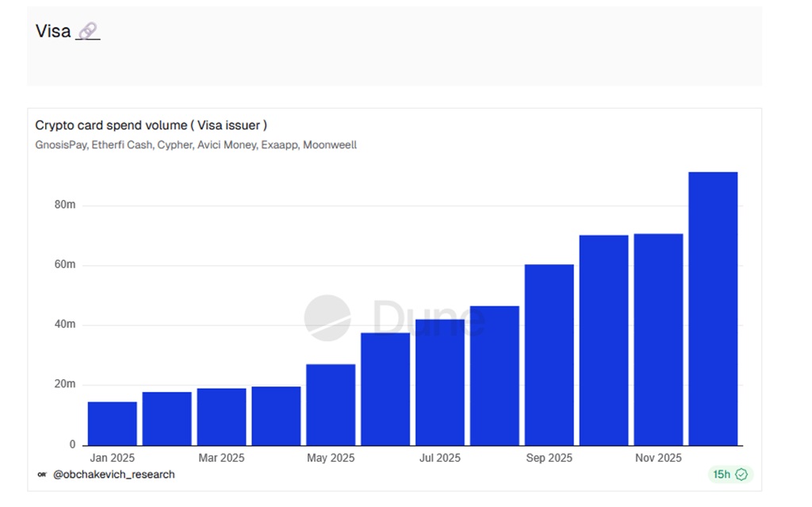The width and height of the screenshot is (812, 507).
Task: Click the chart title Crypto card spend volume
Action: tap(151, 125)
